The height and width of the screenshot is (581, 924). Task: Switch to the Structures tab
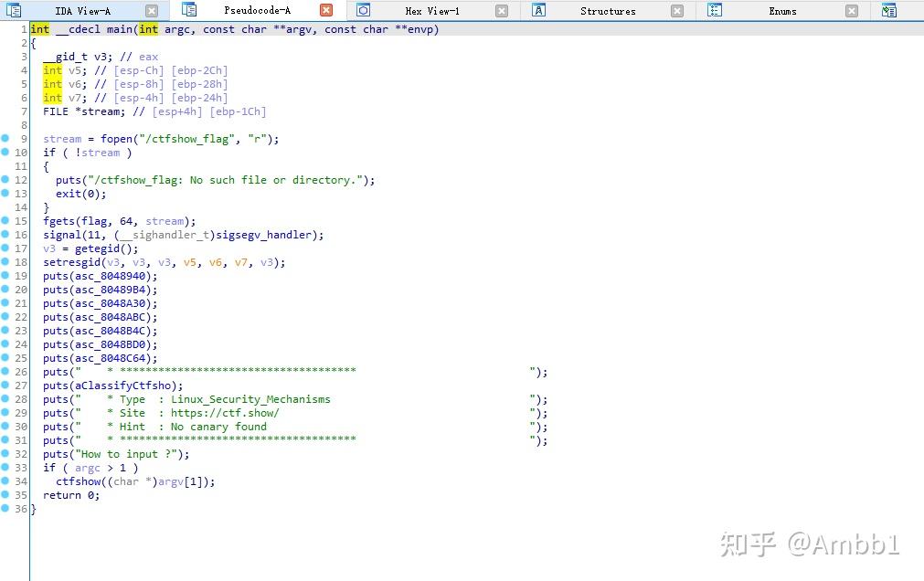click(608, 11)
